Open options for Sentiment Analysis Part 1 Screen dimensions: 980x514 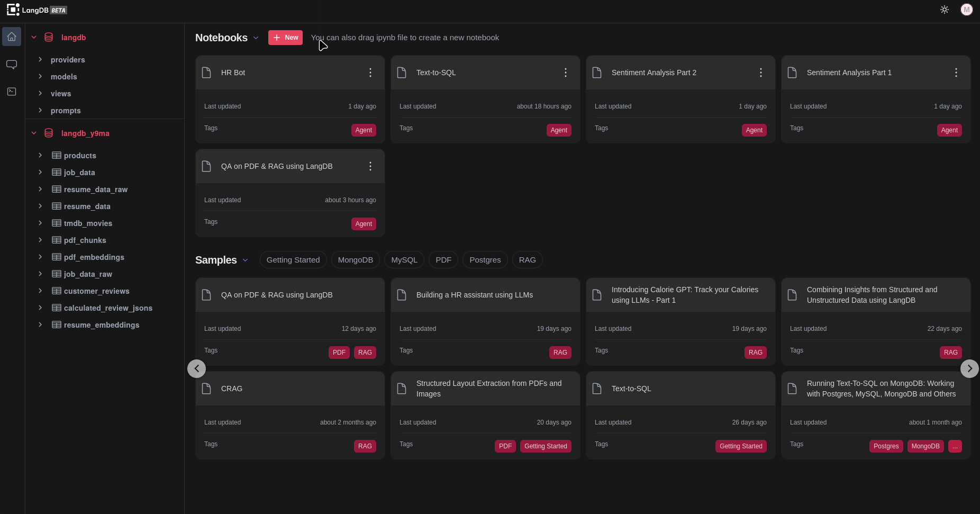[956, 73]
